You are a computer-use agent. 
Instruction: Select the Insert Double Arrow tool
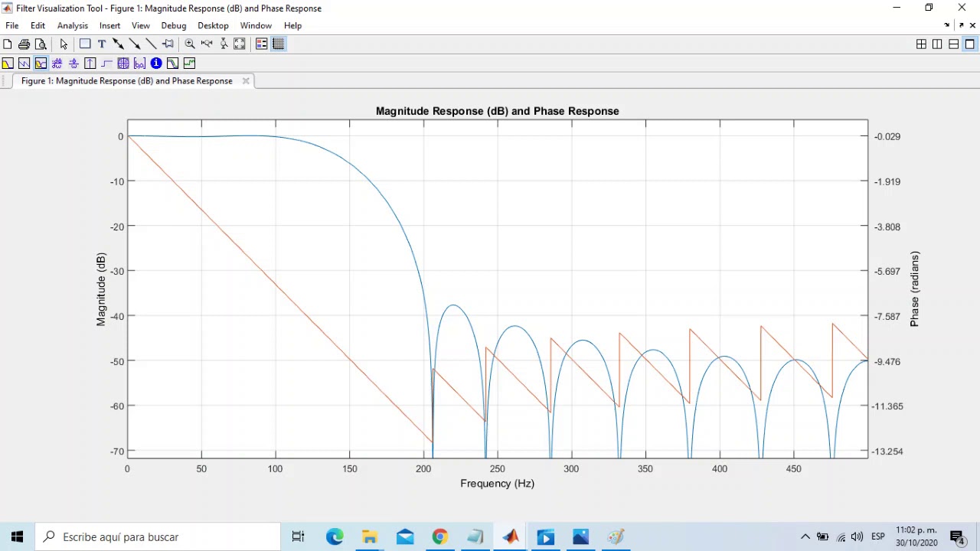pos(118,44)
